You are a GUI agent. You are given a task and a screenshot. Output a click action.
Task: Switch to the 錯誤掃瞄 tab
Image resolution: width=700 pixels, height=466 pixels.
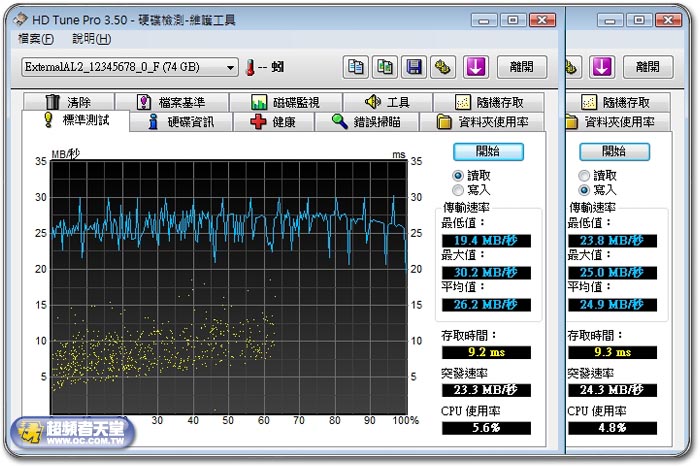click(x=366, y=122)
